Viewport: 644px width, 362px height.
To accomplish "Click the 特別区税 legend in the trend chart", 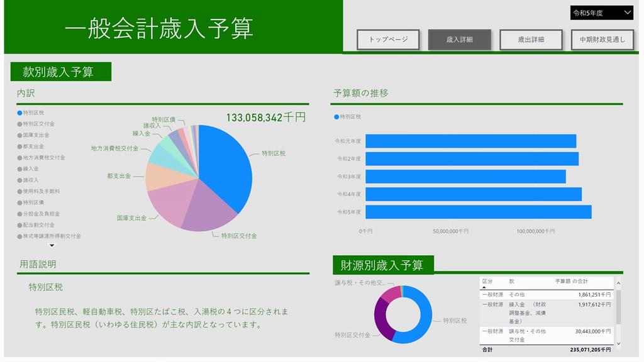I will 347,117.
